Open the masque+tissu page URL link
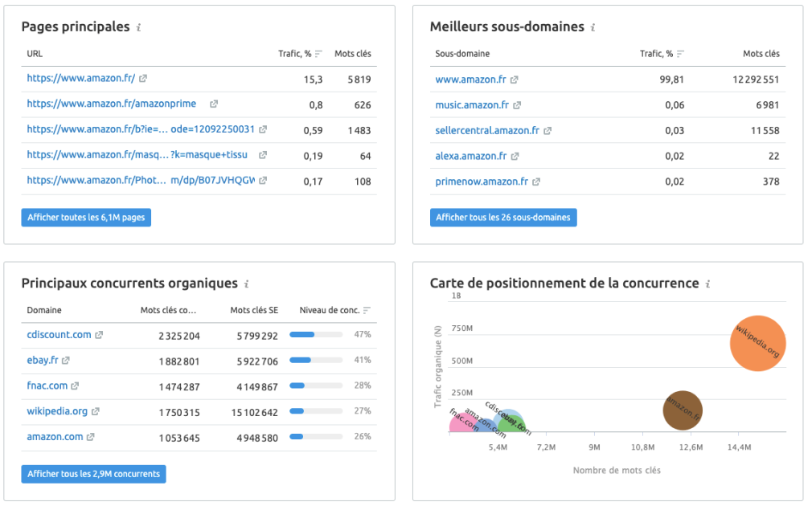 [x=137, y=155]
